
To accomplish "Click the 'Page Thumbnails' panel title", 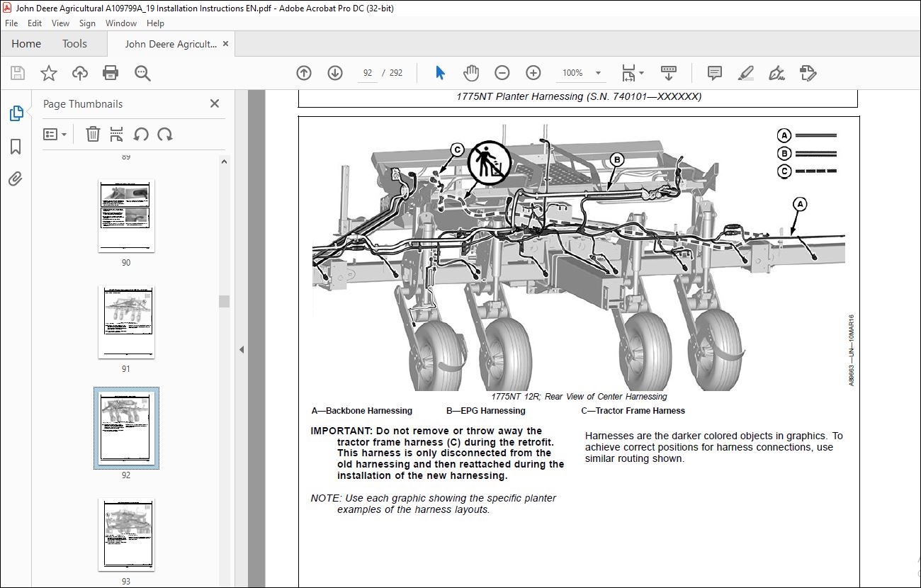I will point(83,103).
